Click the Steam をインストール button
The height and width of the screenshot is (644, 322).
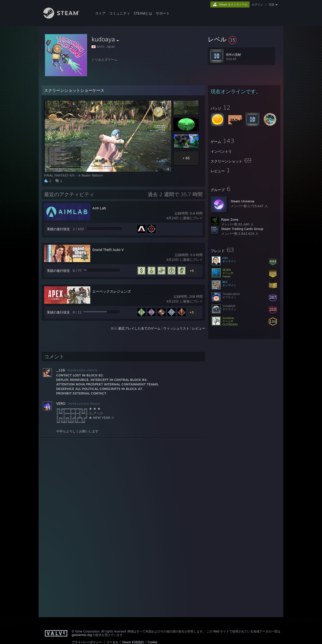point(230,5)
